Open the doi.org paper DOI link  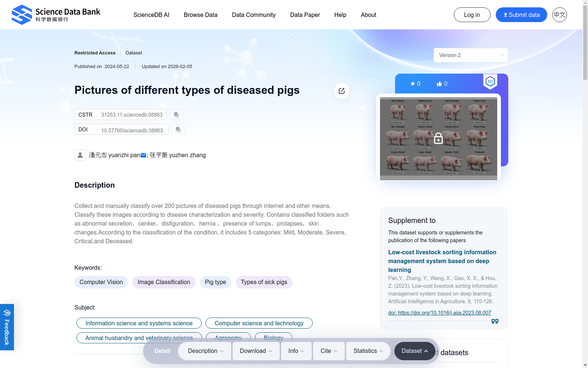(x=440, y=313)
